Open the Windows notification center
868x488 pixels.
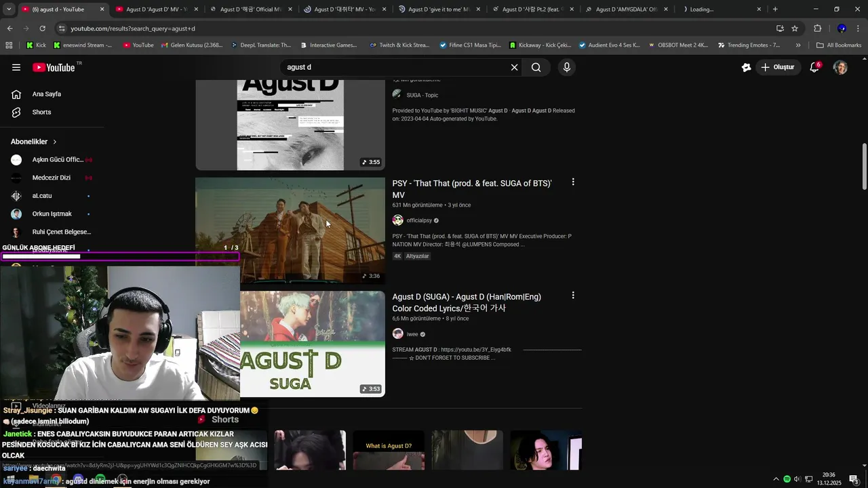coord(854,479)
